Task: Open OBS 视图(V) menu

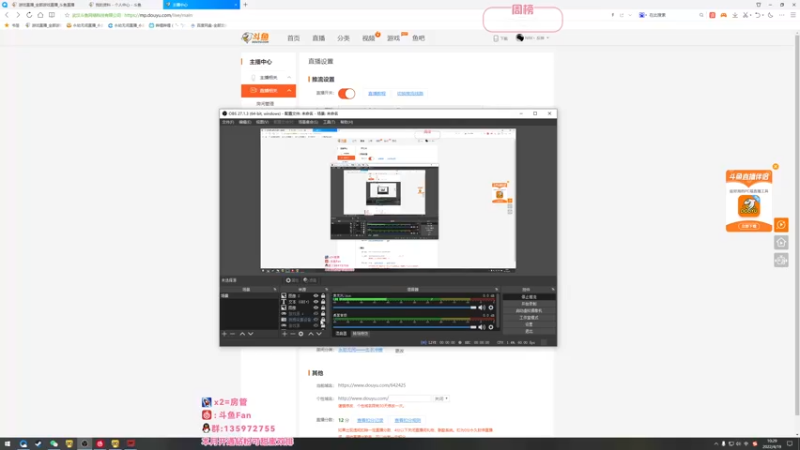Action: pyautogui.click(x=262, y=122)
